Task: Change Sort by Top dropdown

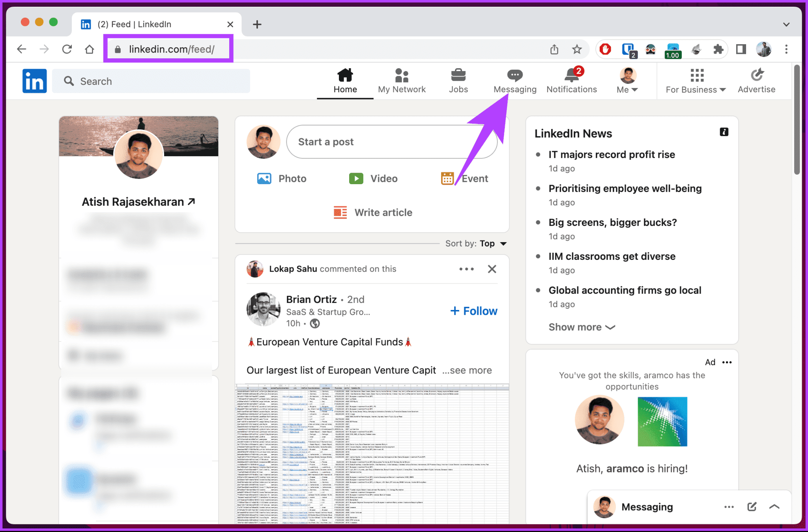Action: click(x=476, y=244)
